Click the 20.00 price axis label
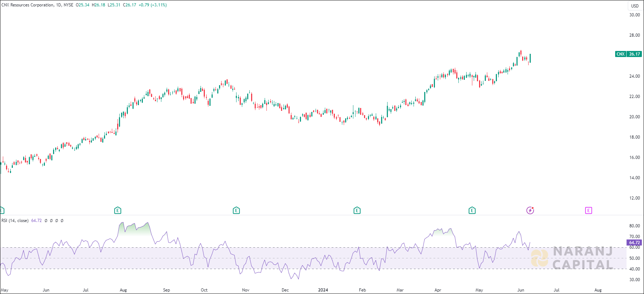 pos(634,117)
